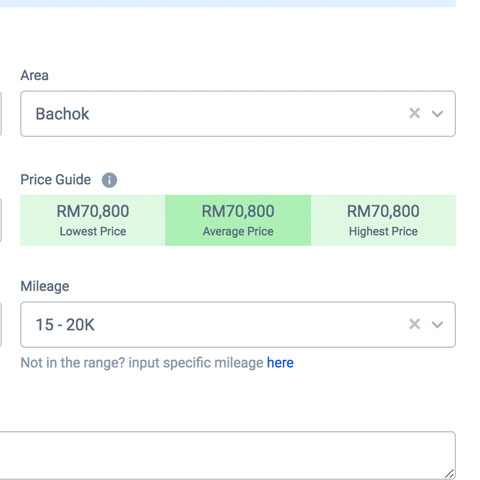Expand the Area dropdown chevron
This screenshot has width=480, height=480.
pos(437,114)
